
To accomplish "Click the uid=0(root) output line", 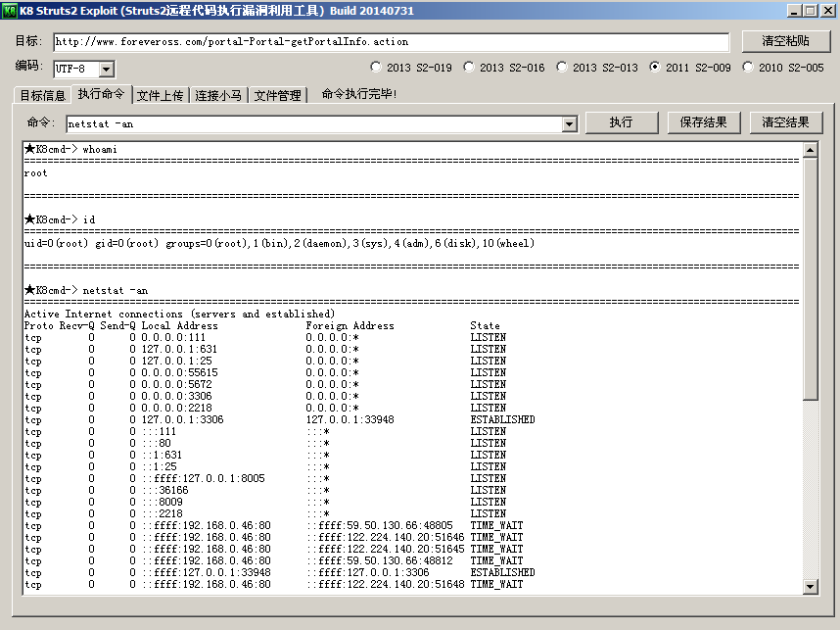I will tap(279, 243).
